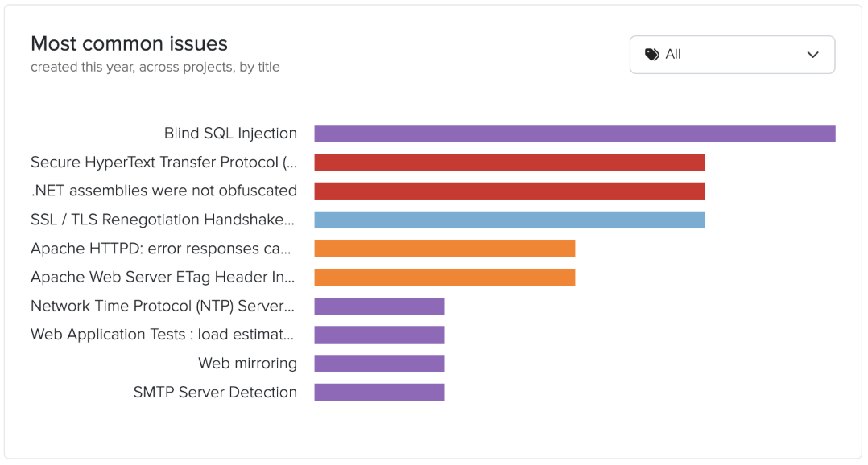Screen dimensions: 868x465
Task: Click the Network Time Protocol Server bar
Action: [x=378, y=306]
